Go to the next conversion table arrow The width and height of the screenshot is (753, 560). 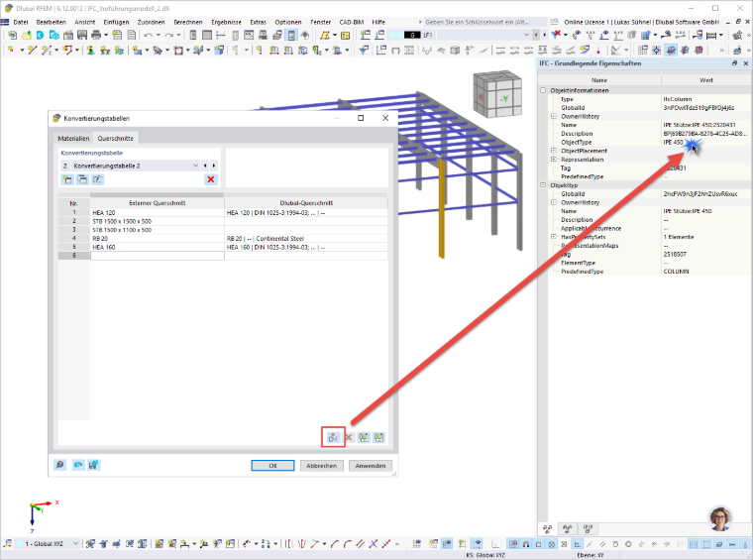[x=214, y=166]
